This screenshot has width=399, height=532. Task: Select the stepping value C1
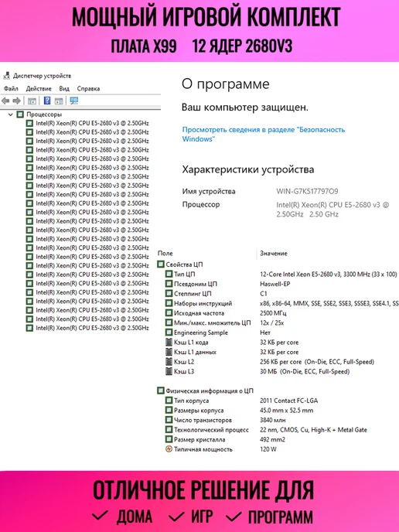coord(263,294)
